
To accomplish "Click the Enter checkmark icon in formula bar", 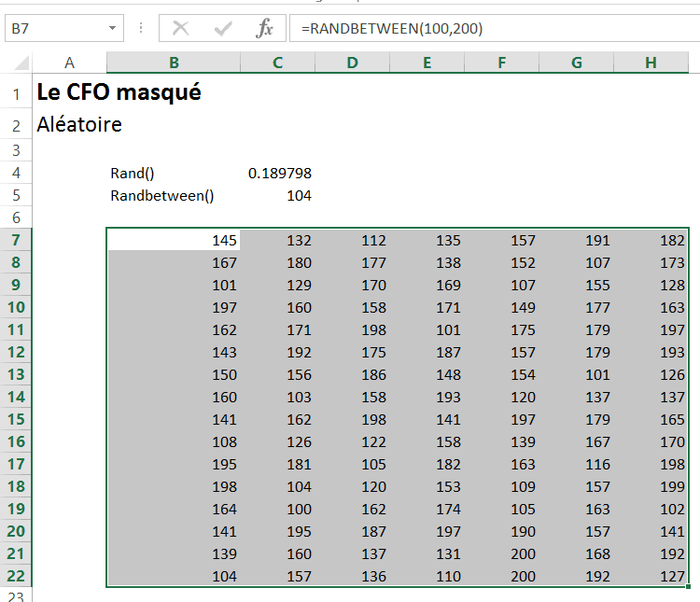I will 223,29.
